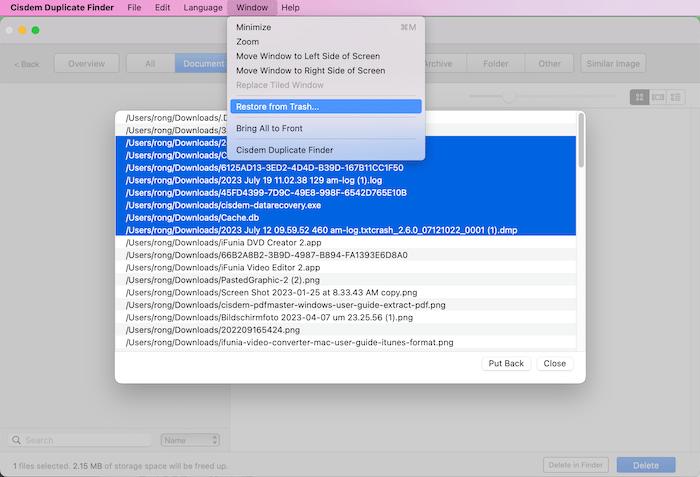The width and height of the screenshot is (700, 477).
Task: Open the Similar Image tab
Action: pos(613,64)
